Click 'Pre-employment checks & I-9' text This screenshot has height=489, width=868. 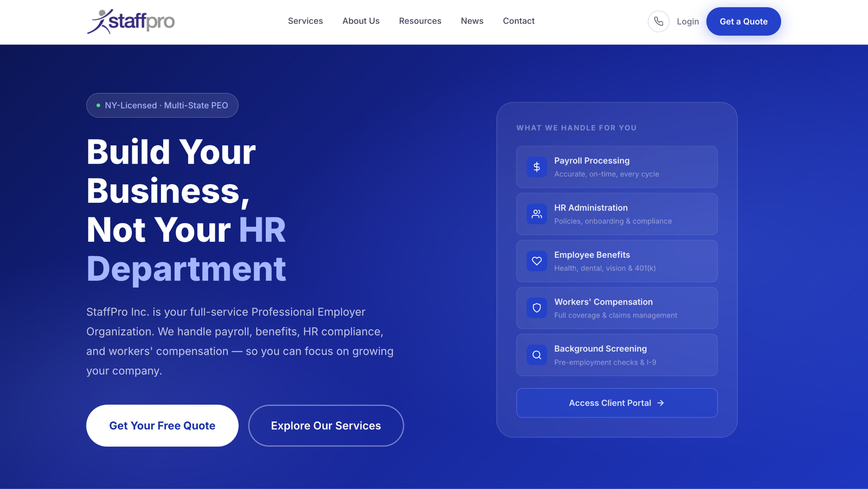605,362
